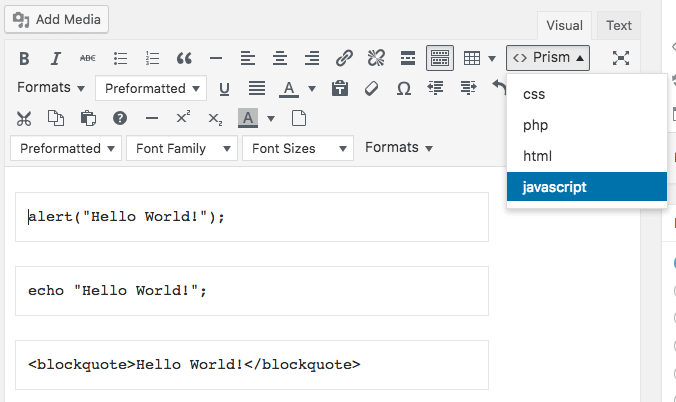This screenshot has width=676, height=402.
Task: Open the Font Sizes dropdown
Action: [297, 148]
